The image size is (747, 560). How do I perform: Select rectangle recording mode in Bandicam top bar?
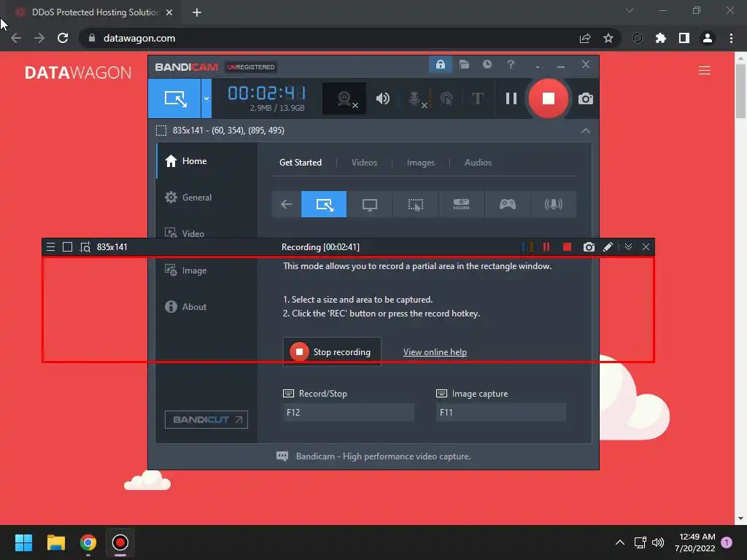pyautogui.click(x=175, y=98)
